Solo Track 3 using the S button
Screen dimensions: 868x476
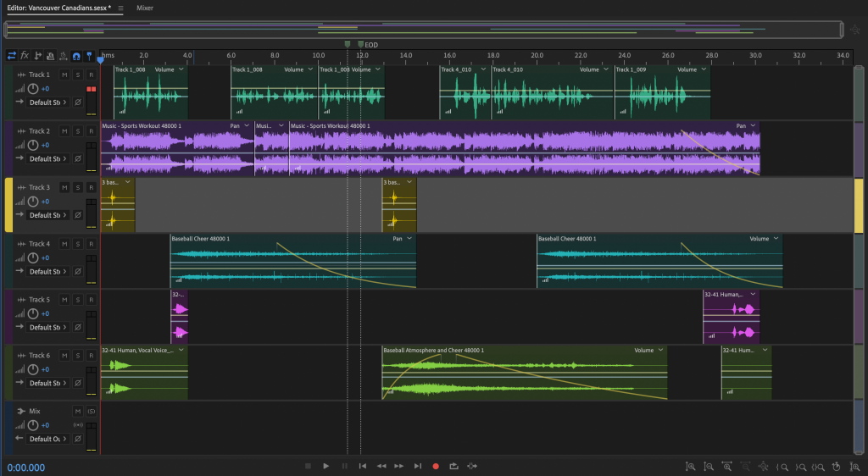click(77, 187)
